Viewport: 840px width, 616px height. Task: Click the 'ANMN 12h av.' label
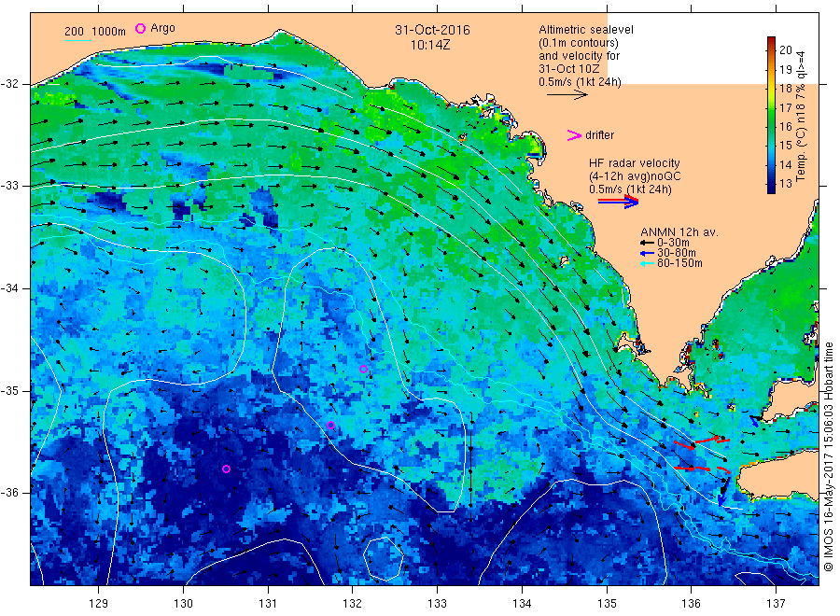(679, 232)
